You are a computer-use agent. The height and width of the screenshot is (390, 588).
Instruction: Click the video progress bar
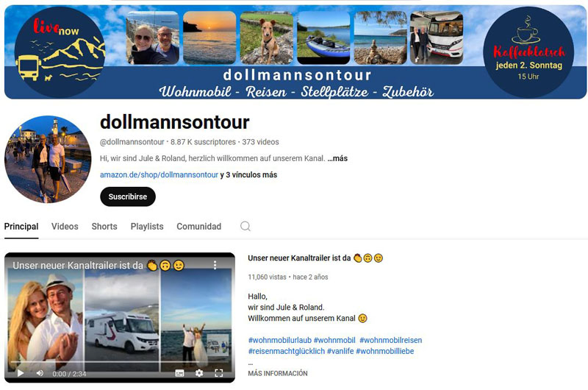(120, 362)
